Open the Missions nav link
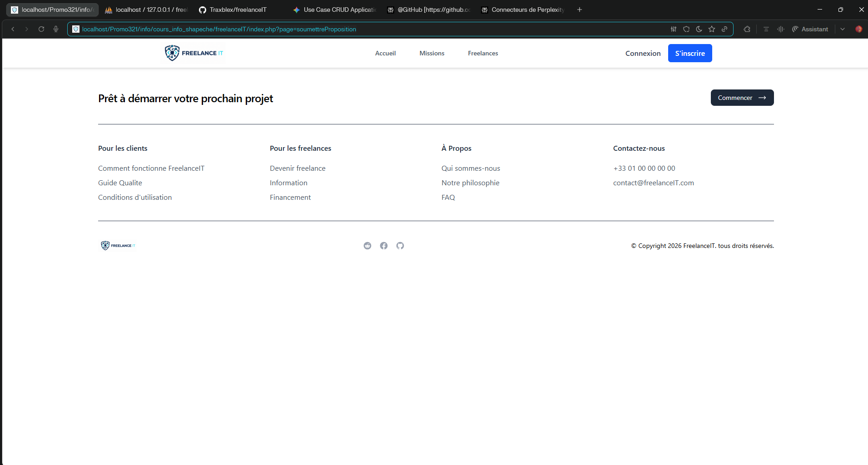Image resolution: width=868 pixels, height=465 pixels. pyautogui.click(x=432, y=53)
